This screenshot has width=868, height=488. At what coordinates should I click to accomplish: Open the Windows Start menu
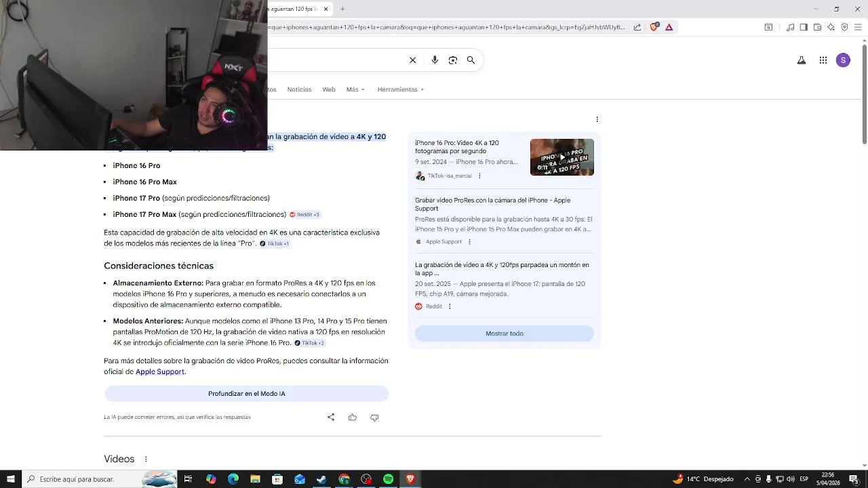coord(10,479)
